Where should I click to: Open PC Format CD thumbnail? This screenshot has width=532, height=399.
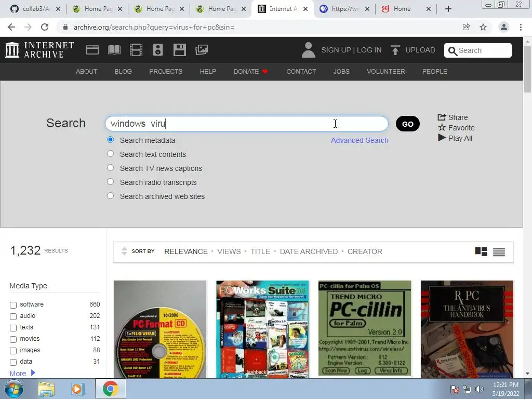[x=160, y=329]
